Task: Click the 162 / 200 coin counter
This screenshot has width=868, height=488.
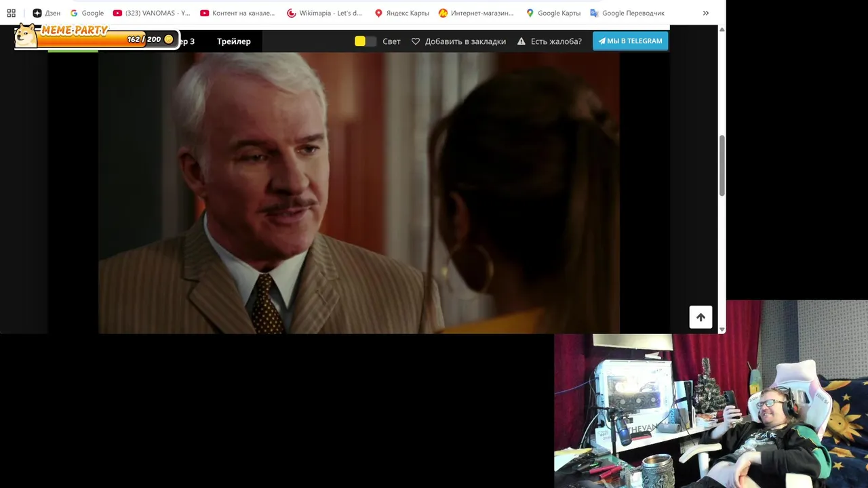Action: click(150, 39)
